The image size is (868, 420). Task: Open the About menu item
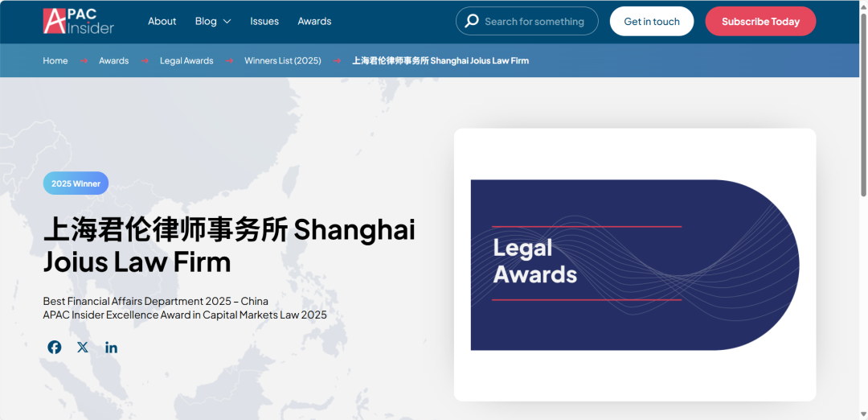pyautogui.click(x=162, y=21)
